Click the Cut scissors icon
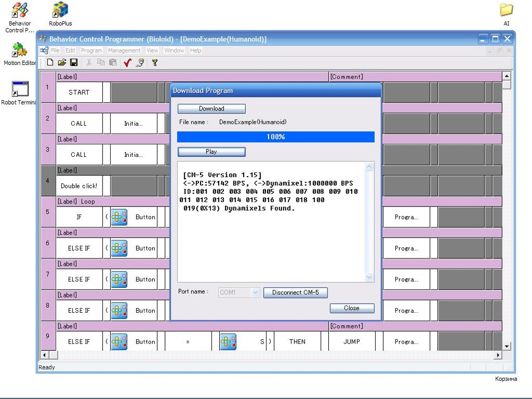 89,62
